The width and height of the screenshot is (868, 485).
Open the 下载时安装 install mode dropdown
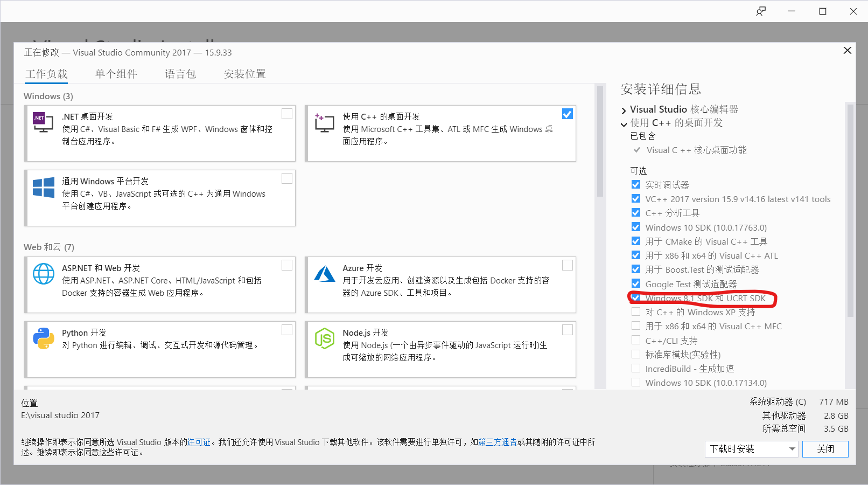(x=751, y=449)
